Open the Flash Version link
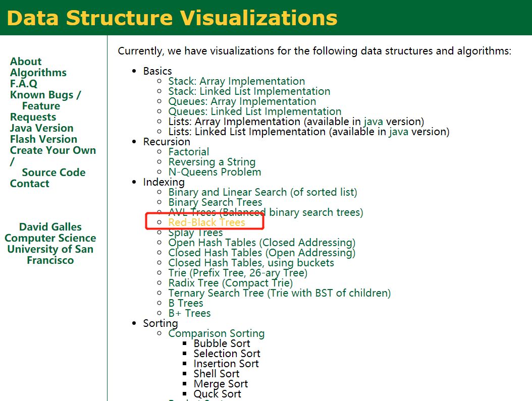The height and width of the screenshot is (401, 532). (x=43, y=139)
